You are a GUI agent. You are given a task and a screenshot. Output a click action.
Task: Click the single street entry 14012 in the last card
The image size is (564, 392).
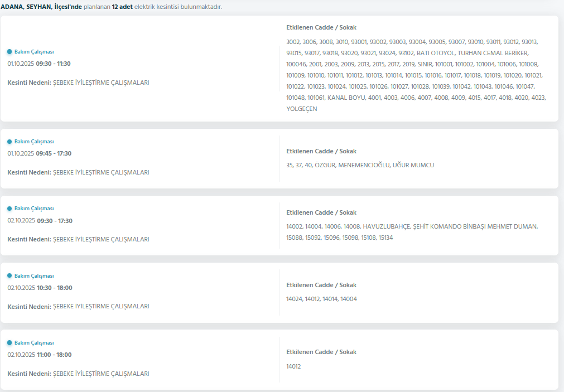click(293, 366)
